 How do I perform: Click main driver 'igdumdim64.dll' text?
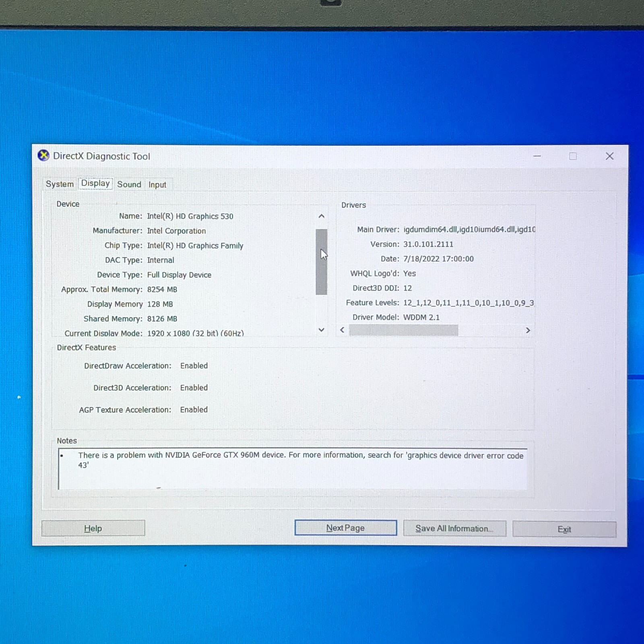tap(430, 229)
